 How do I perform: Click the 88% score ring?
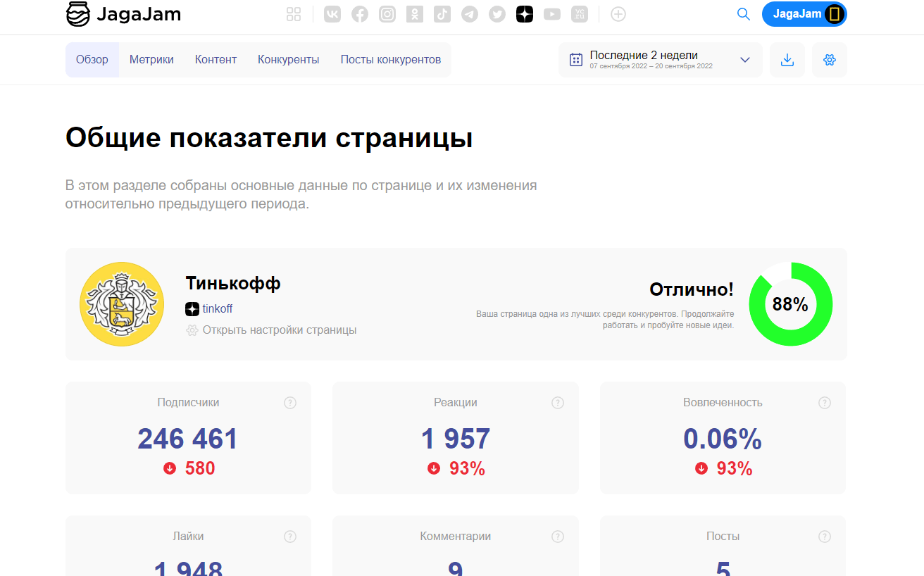tap(791, 304)
